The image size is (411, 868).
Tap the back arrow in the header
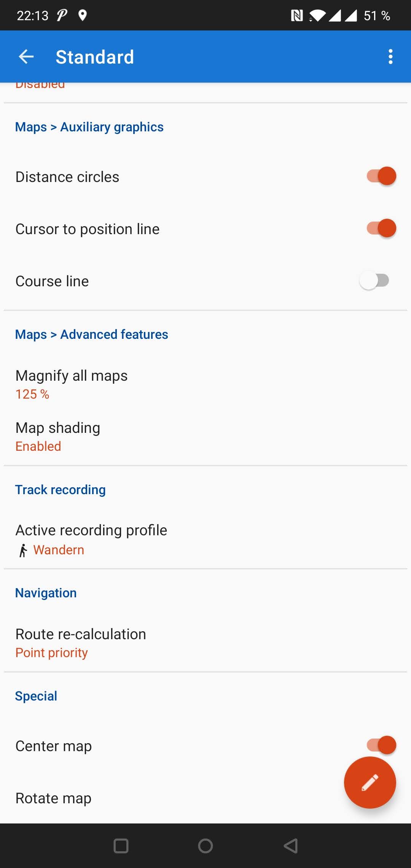point(26,57)
